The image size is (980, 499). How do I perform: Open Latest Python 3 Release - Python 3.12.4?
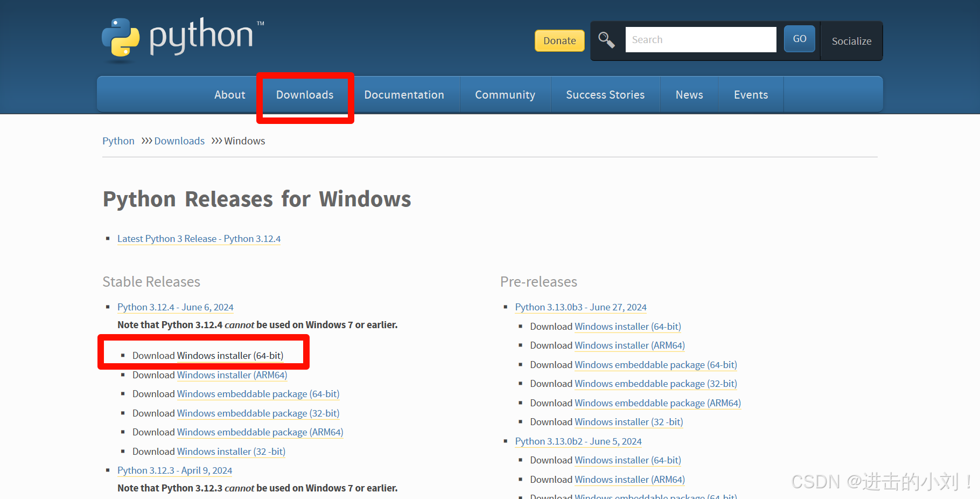click(199, 239)
